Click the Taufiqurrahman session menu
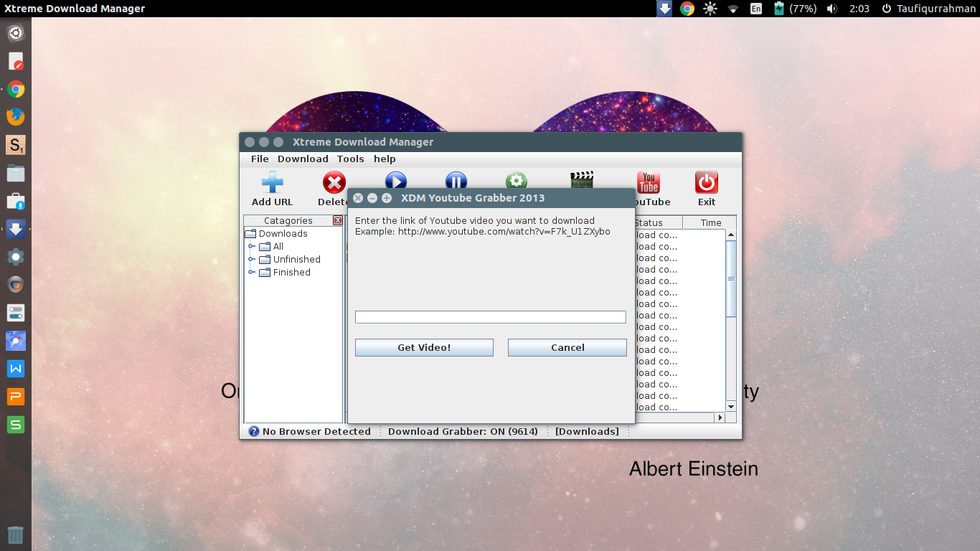This screenshot has width=980, height=551. [929, 9]
